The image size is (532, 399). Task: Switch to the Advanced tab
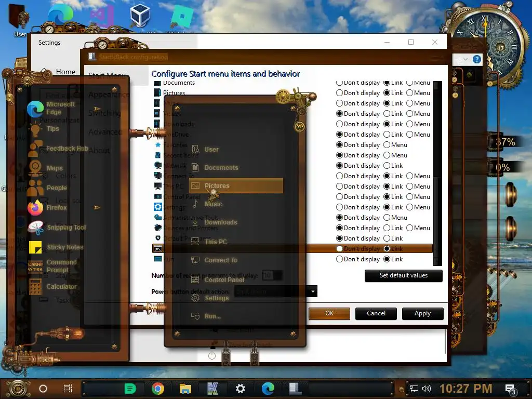[105, 132]
